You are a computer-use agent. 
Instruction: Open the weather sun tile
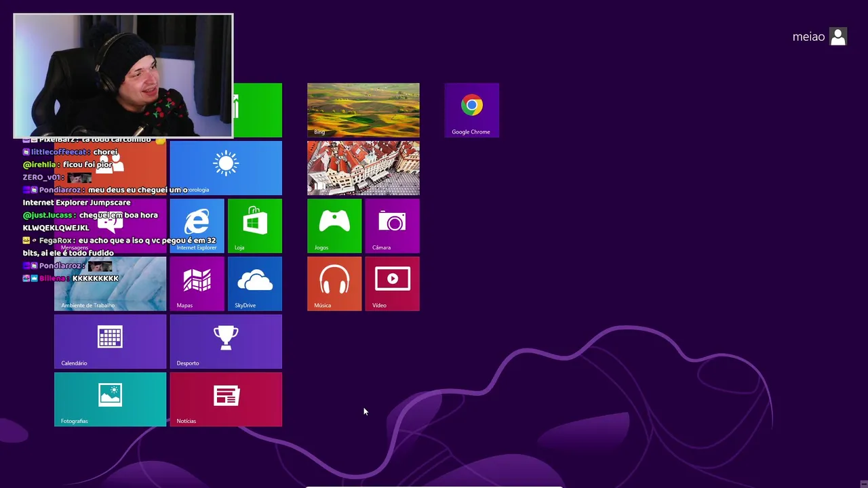point(226,168)
